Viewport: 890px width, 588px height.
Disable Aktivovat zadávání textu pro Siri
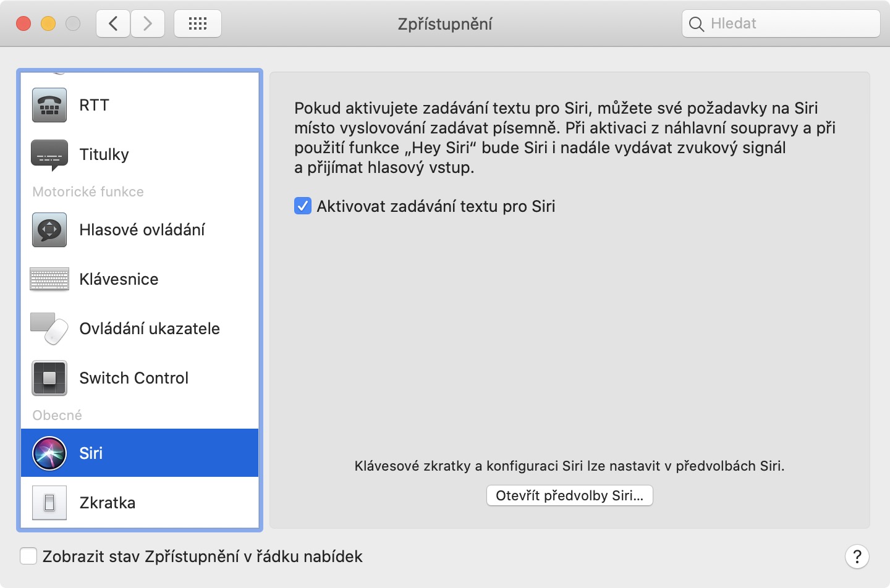(x=303, y=206)
